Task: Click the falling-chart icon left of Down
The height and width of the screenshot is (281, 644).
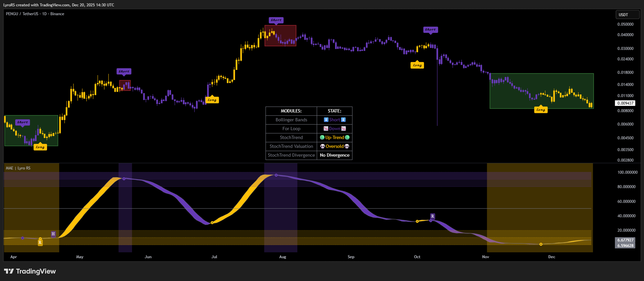Action: click(x=326, y=129)
